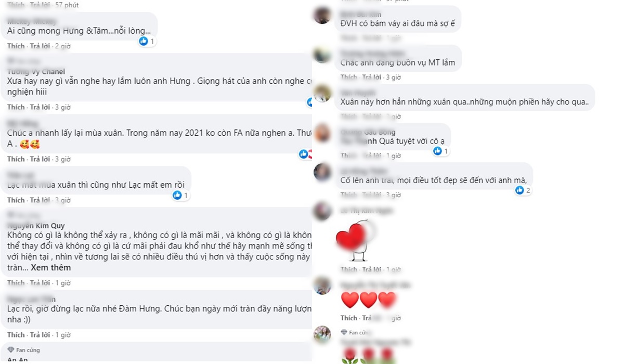Click avatar beside 'Xuân này hơn hẳn' comment
The height and width of the screenshot is (364, 624).
[x=322, y=93]
